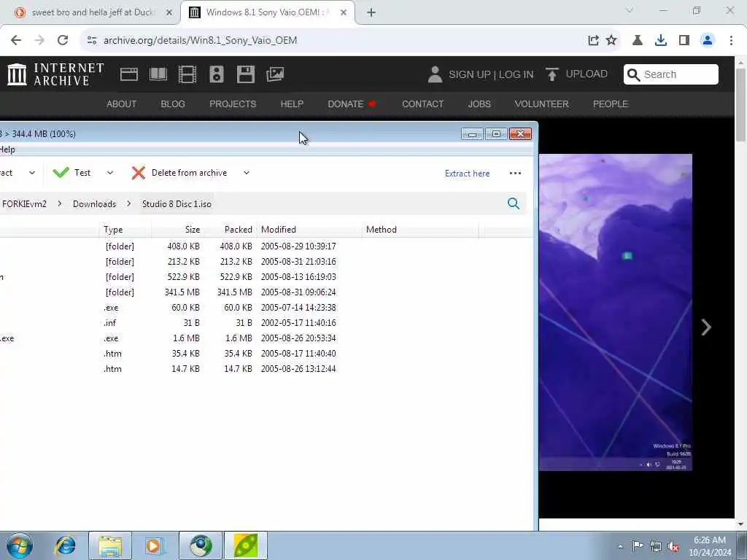The height and width of the screenshot is (560, 747).
Task: Open the Chrome three-dot menu
Action: 731,41
